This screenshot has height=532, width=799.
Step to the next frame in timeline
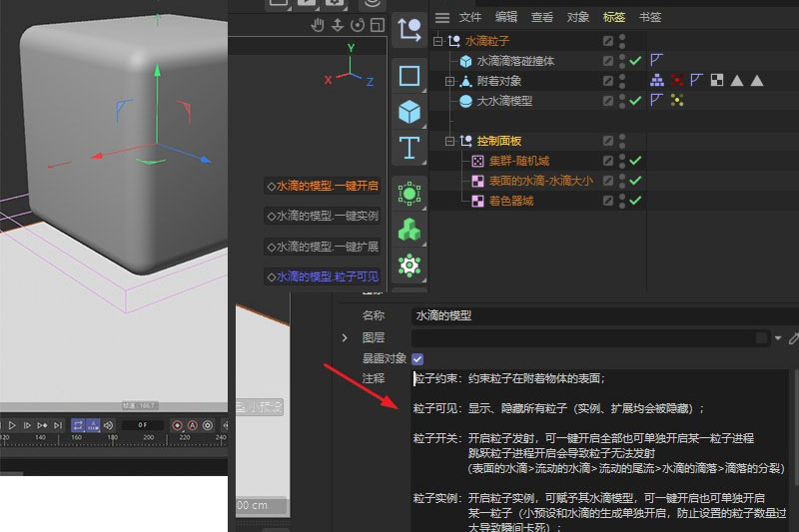[x=27, y=425]
